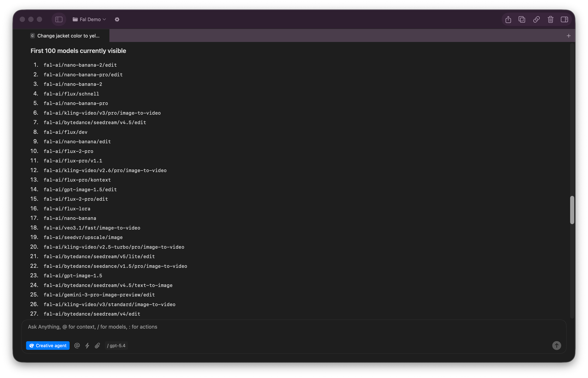Click the share/export icon

508,19
